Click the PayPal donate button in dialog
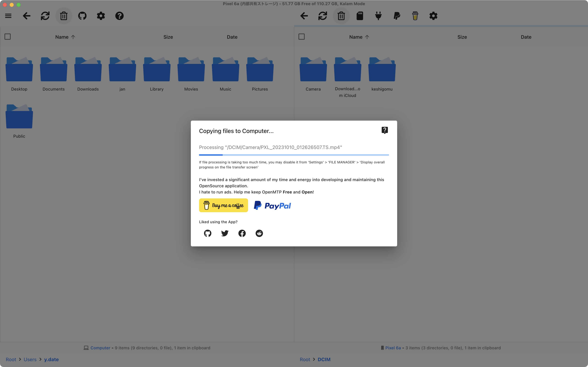The width and height of the screenshot is (588, 367). [x=272, y=206]
